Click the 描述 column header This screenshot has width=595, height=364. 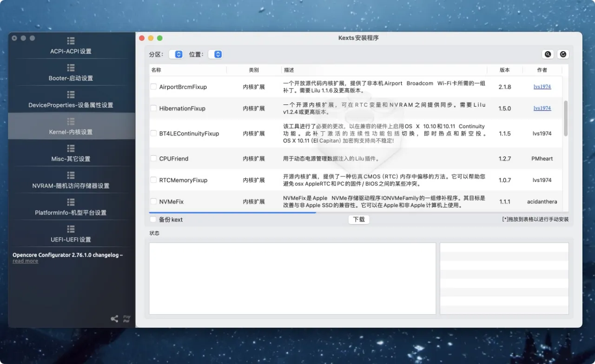[x=384, y=70]
